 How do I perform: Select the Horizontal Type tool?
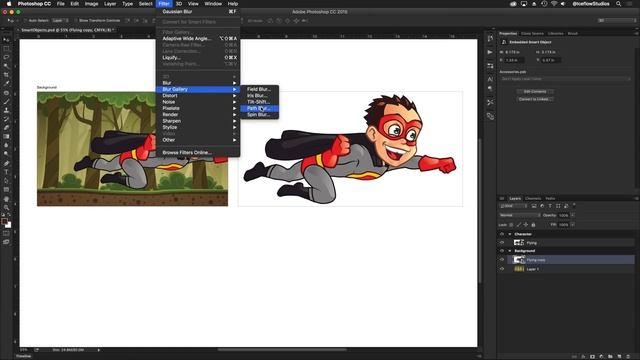coord(6,172)
